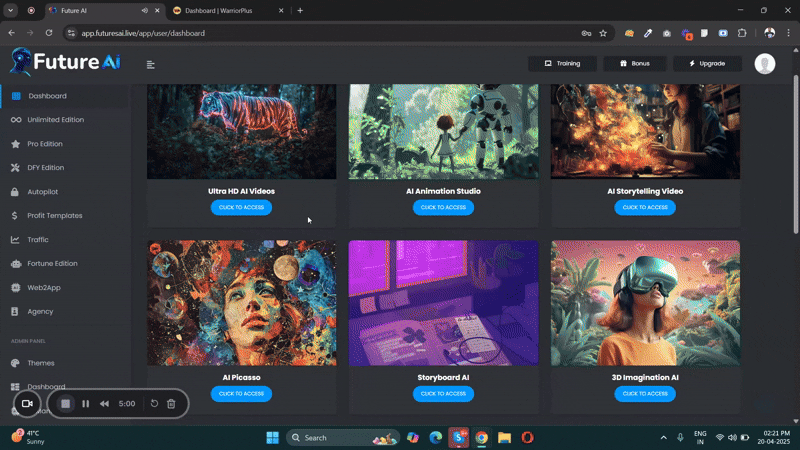Stop the screen recording with the square button
Image resolution: width=800 pixels, height=450 pixels.
[65, 404]
